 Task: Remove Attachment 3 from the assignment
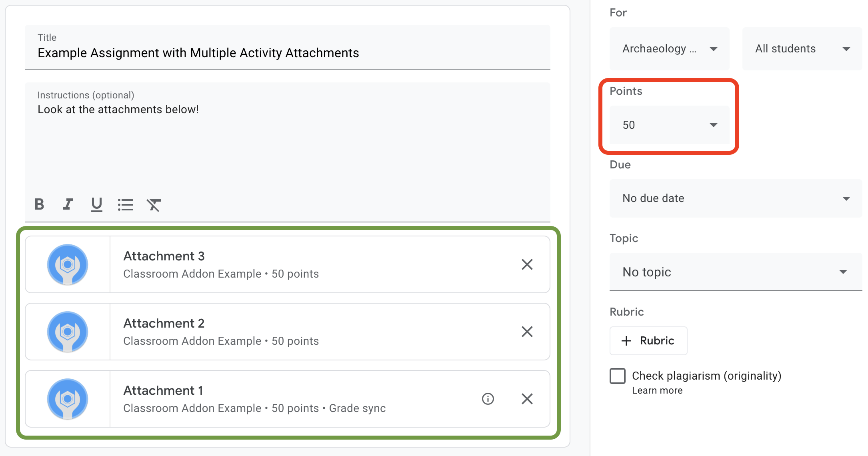tap(526, 264)
